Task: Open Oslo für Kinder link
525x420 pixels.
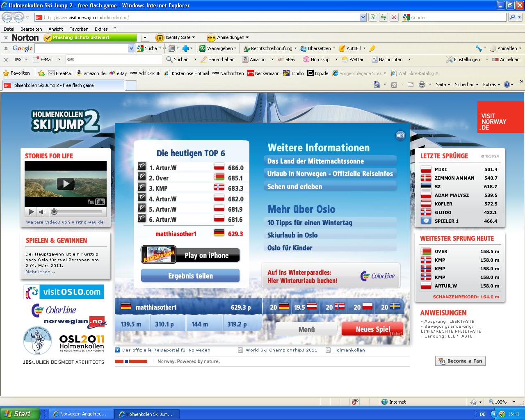Action: pos(330,248)
